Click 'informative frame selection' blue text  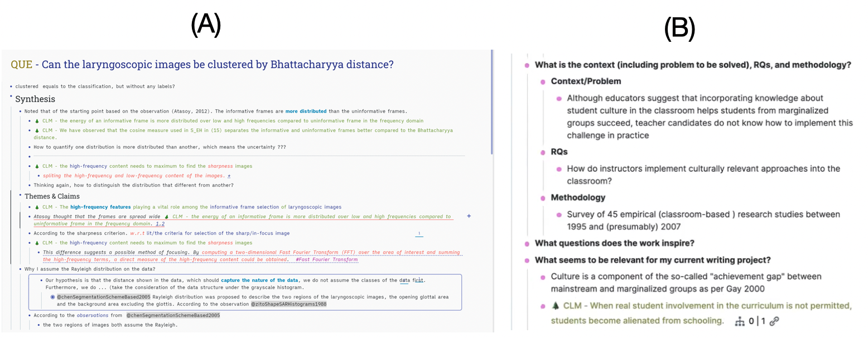pyautogui.click(x=244, y=206)
